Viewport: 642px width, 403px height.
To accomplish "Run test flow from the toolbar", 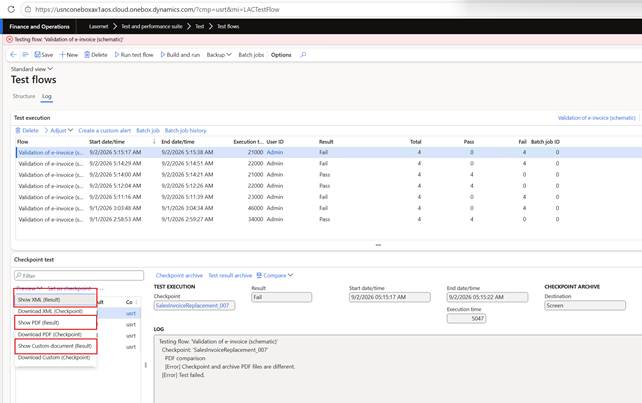I will [x=133, y=54].
